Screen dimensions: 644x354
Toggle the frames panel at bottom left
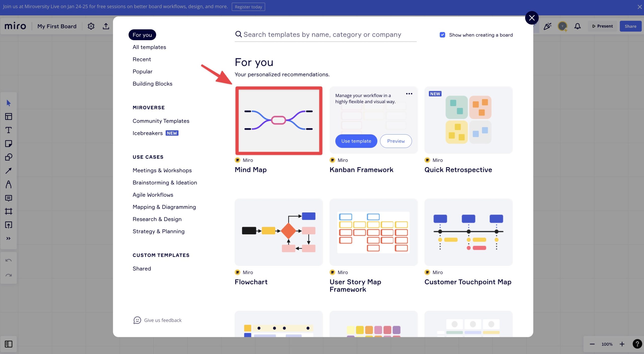point(9,344)
